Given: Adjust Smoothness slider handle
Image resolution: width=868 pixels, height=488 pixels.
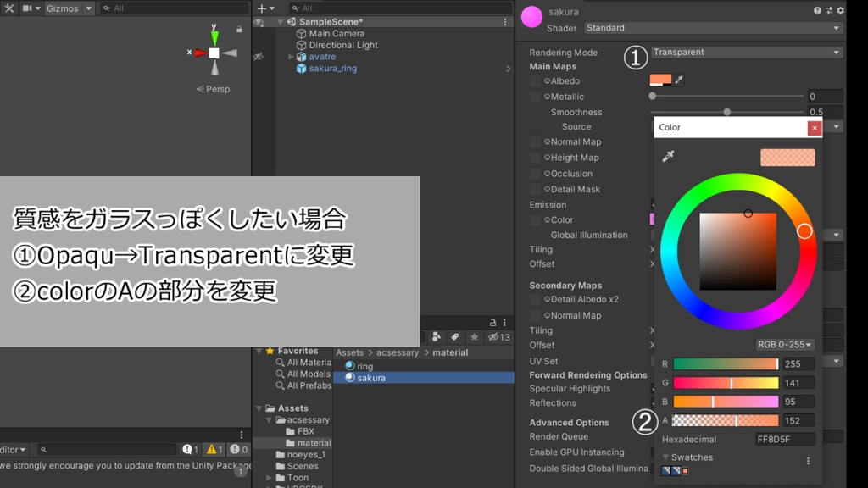Looking at the screenshot, I should click(x=726, y=112).
